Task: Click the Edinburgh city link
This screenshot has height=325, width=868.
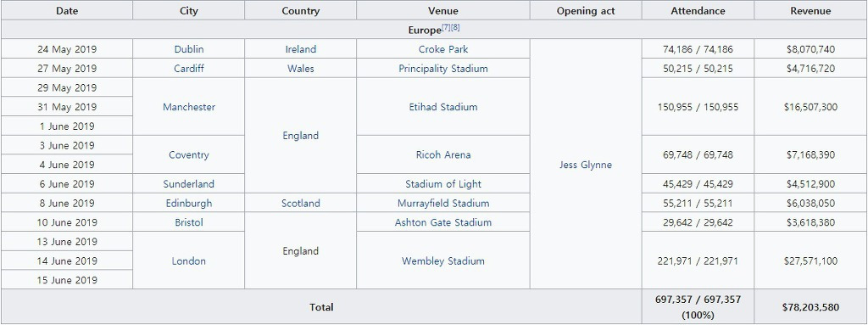Action: [189, 204]
